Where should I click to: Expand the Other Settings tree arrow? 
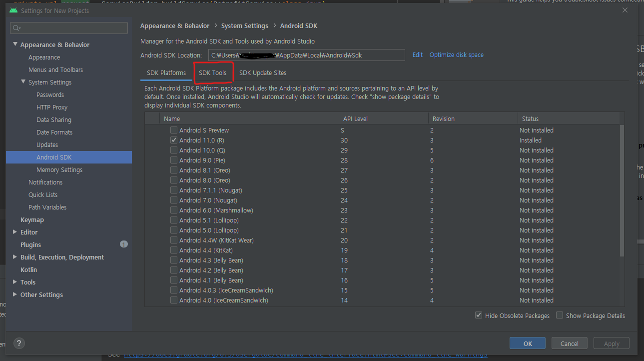15,294
